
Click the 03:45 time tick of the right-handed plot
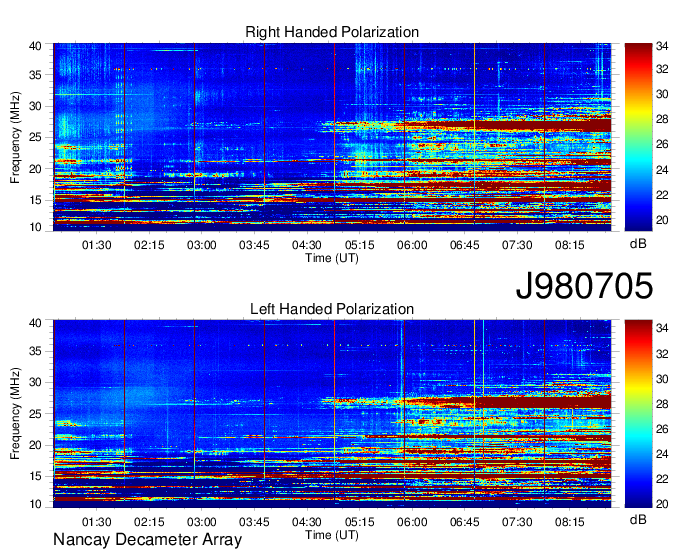pos(254,245)
